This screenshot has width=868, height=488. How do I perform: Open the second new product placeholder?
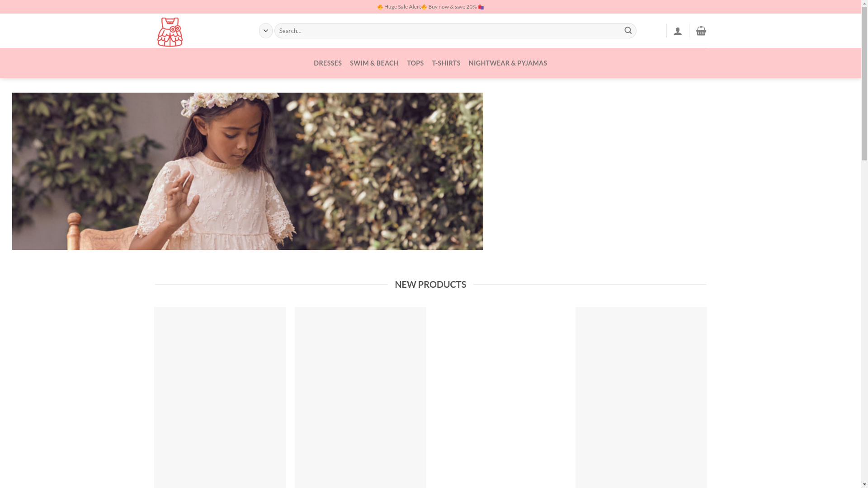(x=360, y=397)
